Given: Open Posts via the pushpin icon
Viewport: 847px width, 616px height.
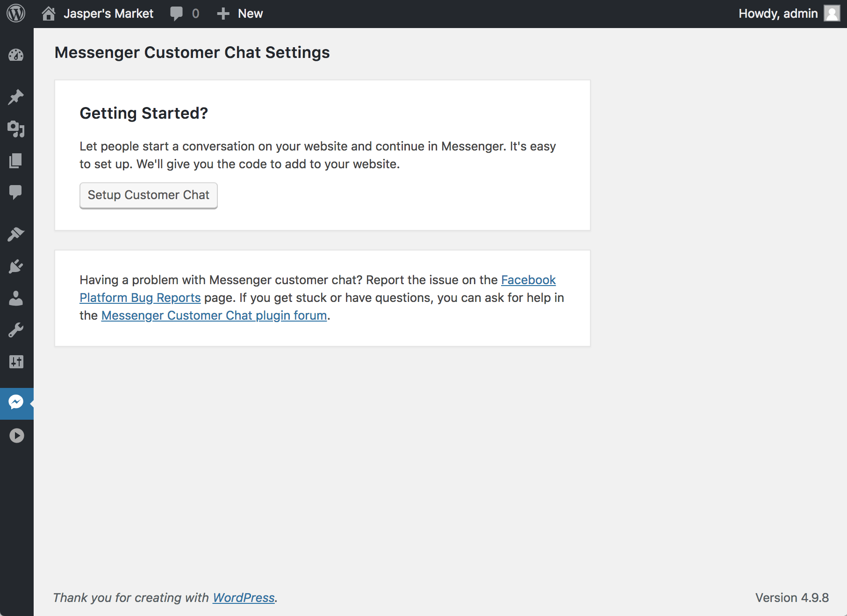Looking at the screenshot, I should point(16,97).
